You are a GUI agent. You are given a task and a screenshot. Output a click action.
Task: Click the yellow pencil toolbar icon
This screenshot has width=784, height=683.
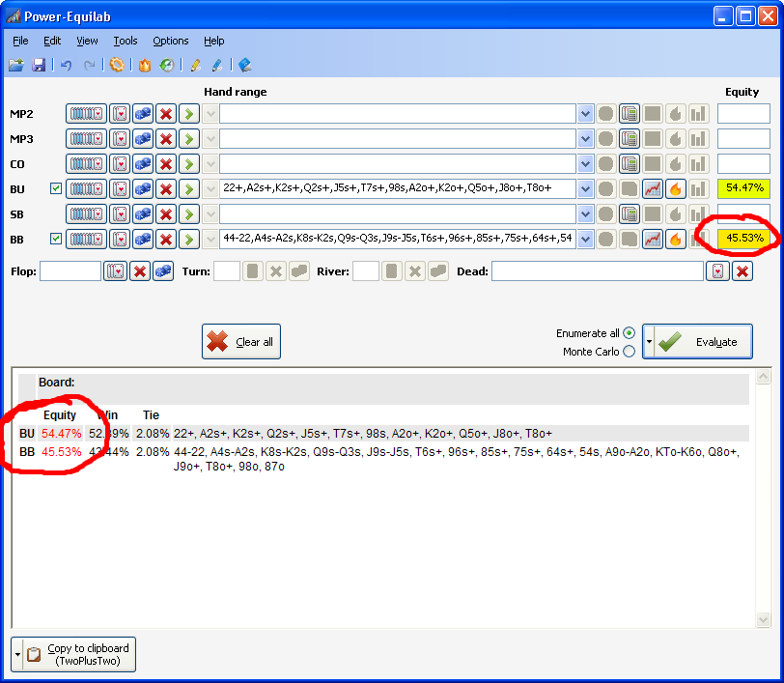pyautogui.click(x=195, y=65)
